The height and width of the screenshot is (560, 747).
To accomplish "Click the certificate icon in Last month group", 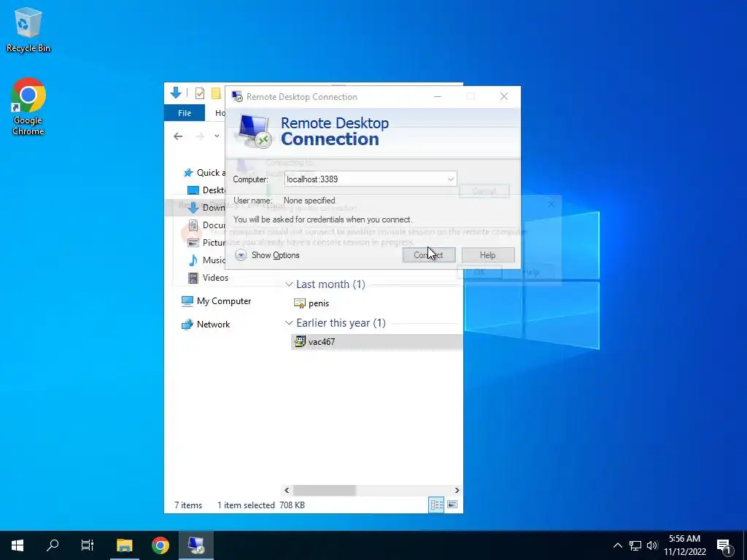I will pos(300,303).
